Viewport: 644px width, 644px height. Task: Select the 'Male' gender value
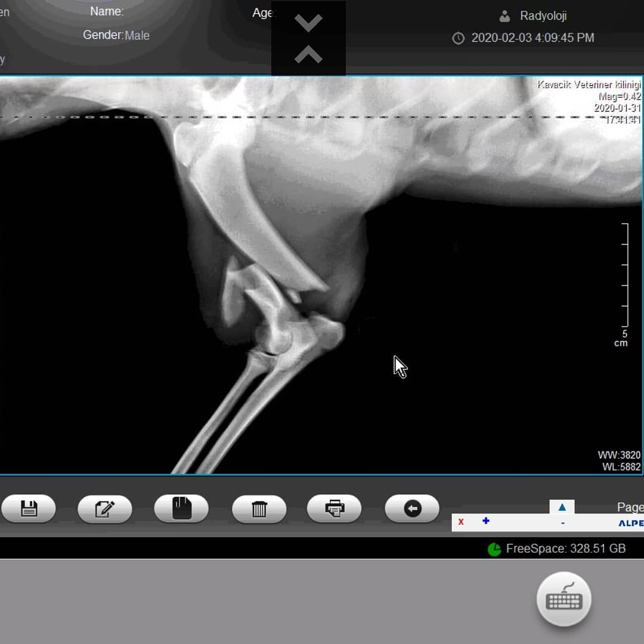pyautogui.click(x=137, y=35)
